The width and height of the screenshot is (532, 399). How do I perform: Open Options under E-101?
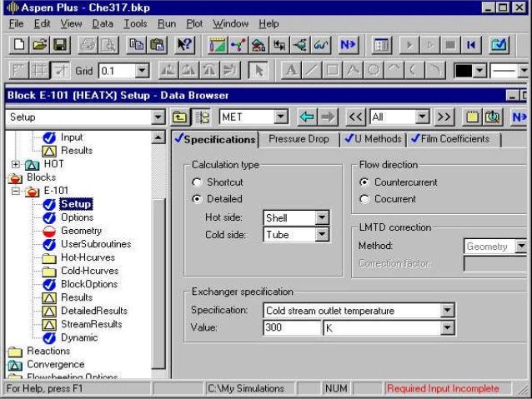77,217
